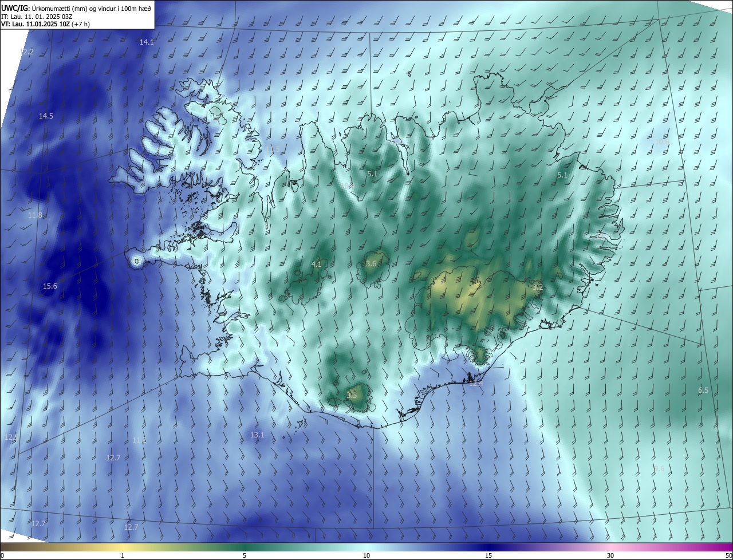Click the 12.7 label just below 11.2
The width and height of the screenshot is (733, 560).
click(113, 458)
